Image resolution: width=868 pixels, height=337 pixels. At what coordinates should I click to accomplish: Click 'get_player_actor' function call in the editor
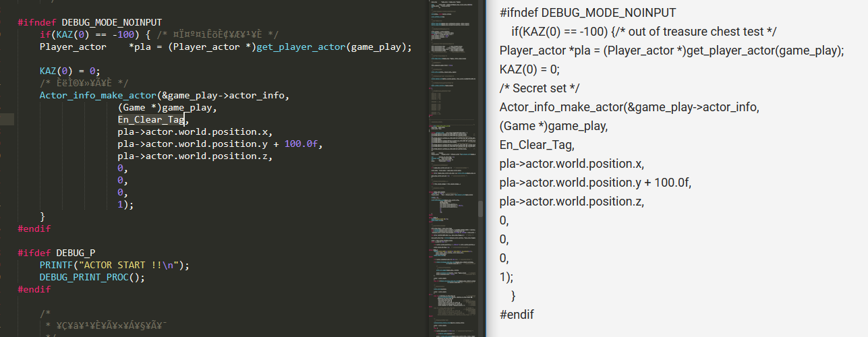point(301,47)
